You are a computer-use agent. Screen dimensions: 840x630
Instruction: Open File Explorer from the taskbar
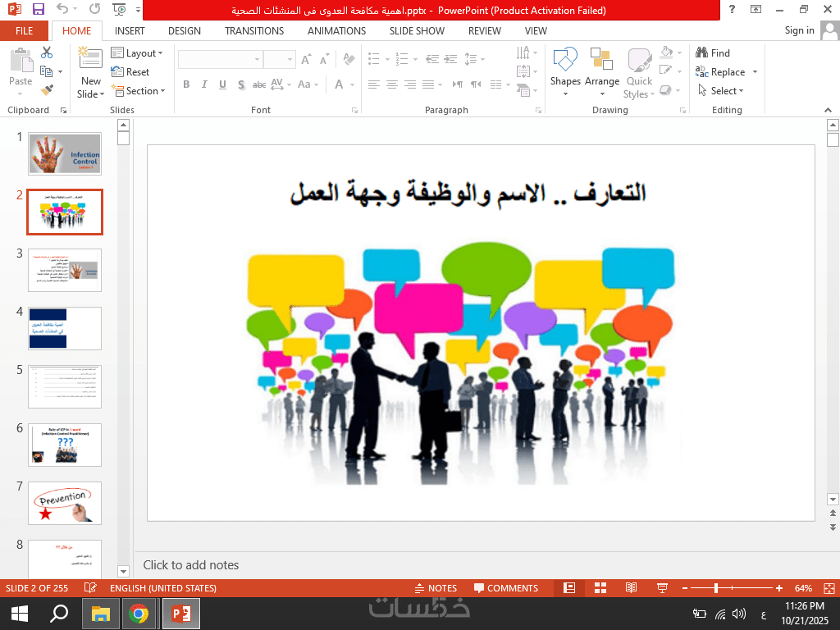(100, 614)
